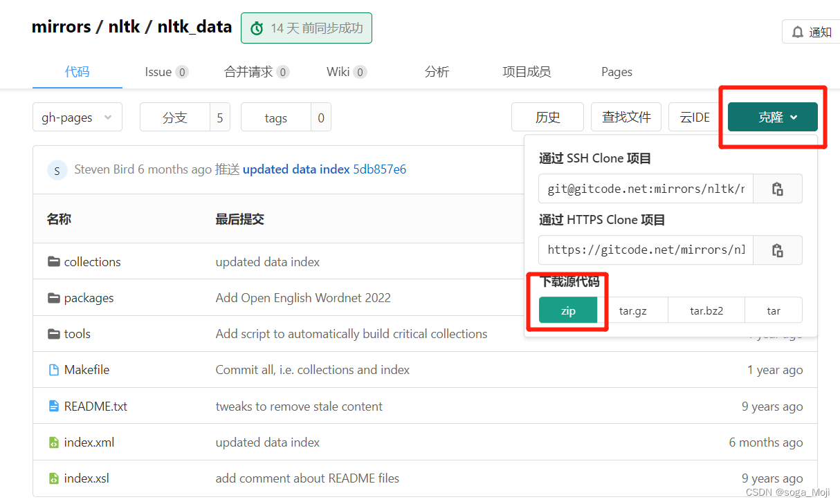Open the nltk_data project link

[194, 27]
